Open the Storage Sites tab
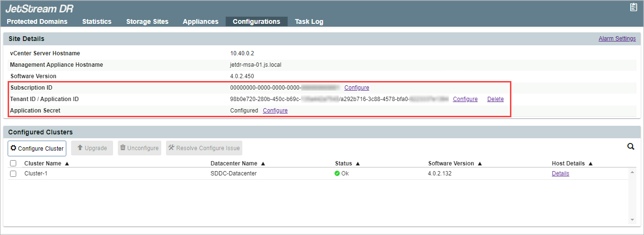 coord(147,21)
